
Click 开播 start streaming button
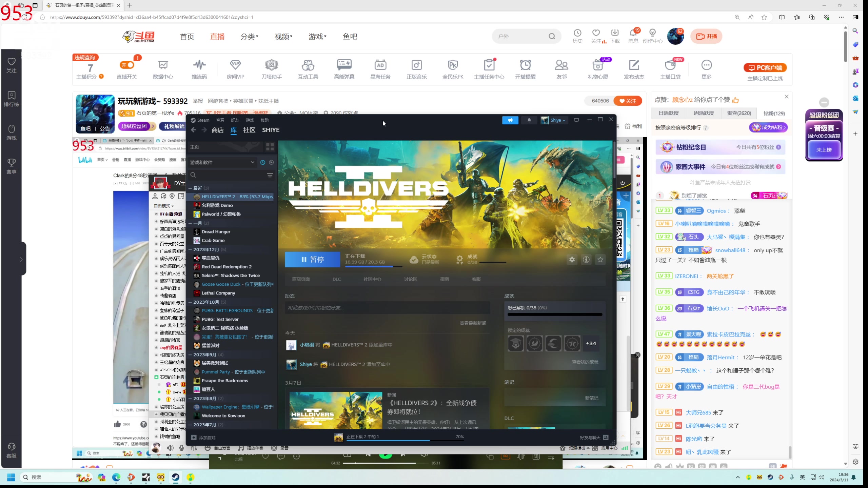[x=706, y=36]
